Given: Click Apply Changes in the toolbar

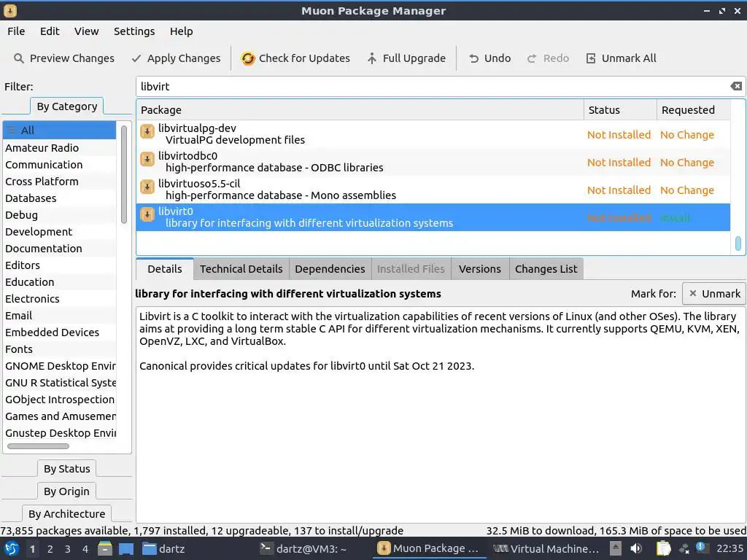Looking at the screenshot, I should coord(177,58).
